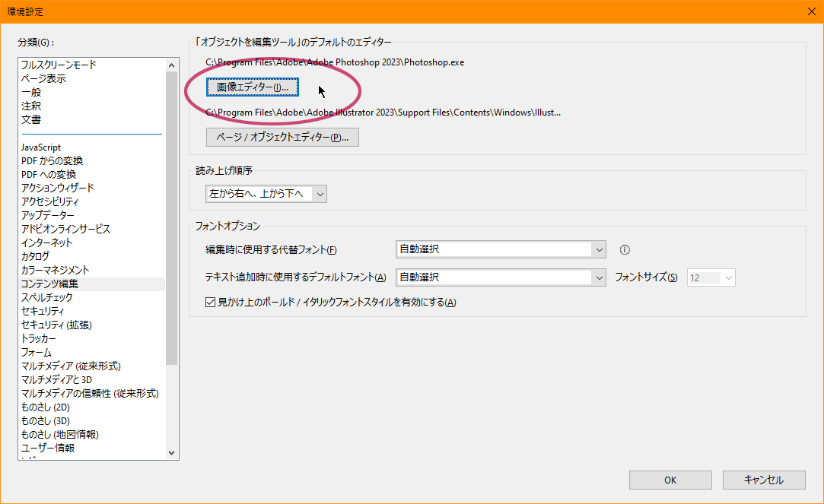Click the ページ / オブジェクトエディター button
This screenshot has height=504, width=824.
(x=282, y=137)
